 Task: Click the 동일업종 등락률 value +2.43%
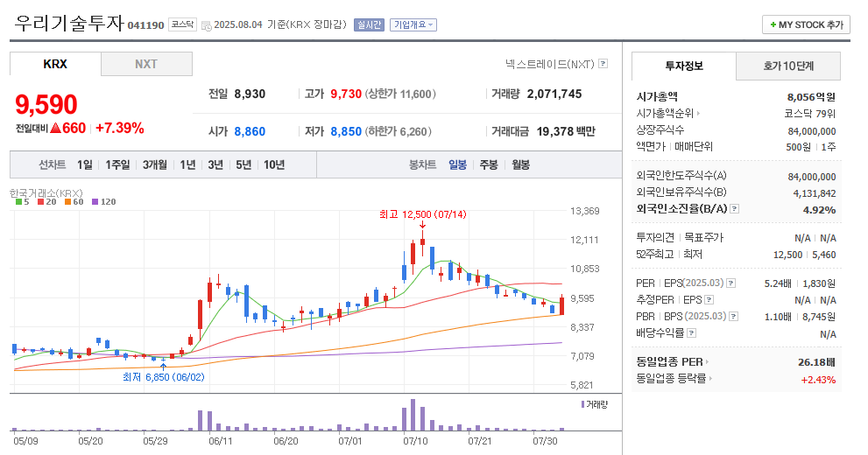pos(818,380)
